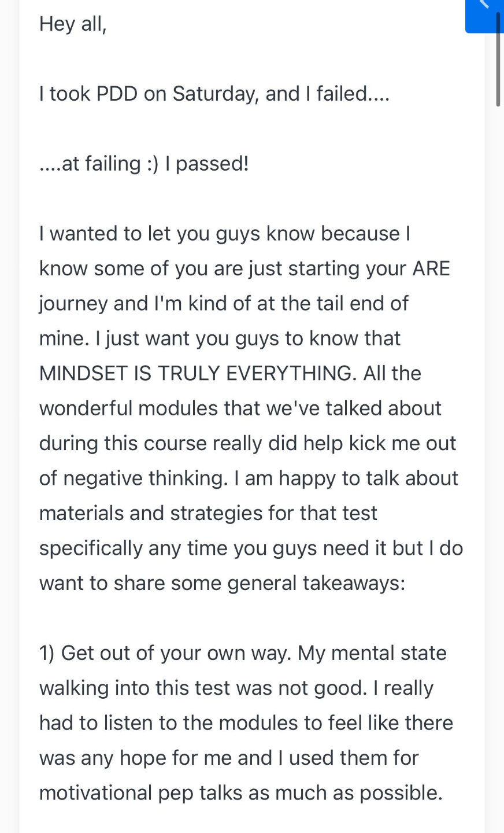Image resolution: width=504 pixels, height=833 pixels.
Task: Open the blue chevron panel button
Action: pyautogui.click(x=484, y=16)
